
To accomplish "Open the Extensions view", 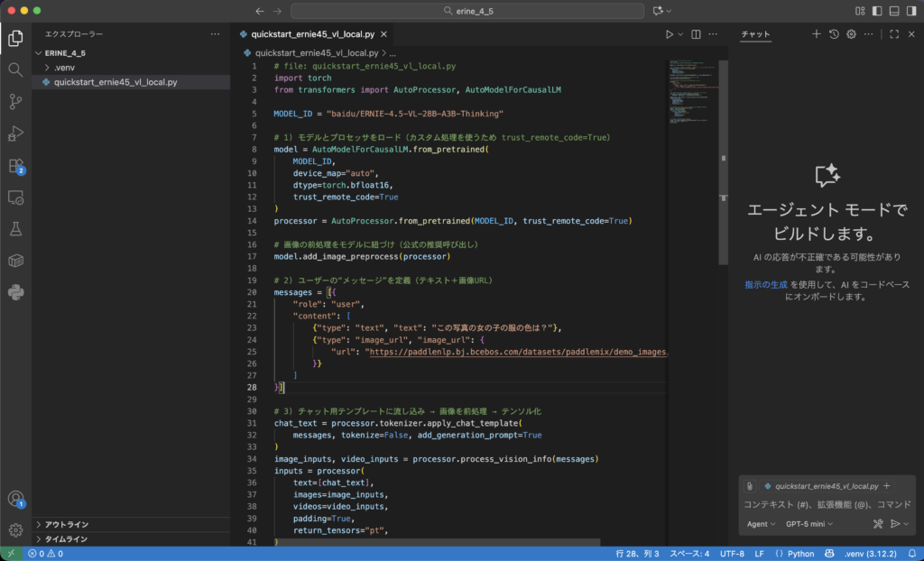I will (15, 166).
